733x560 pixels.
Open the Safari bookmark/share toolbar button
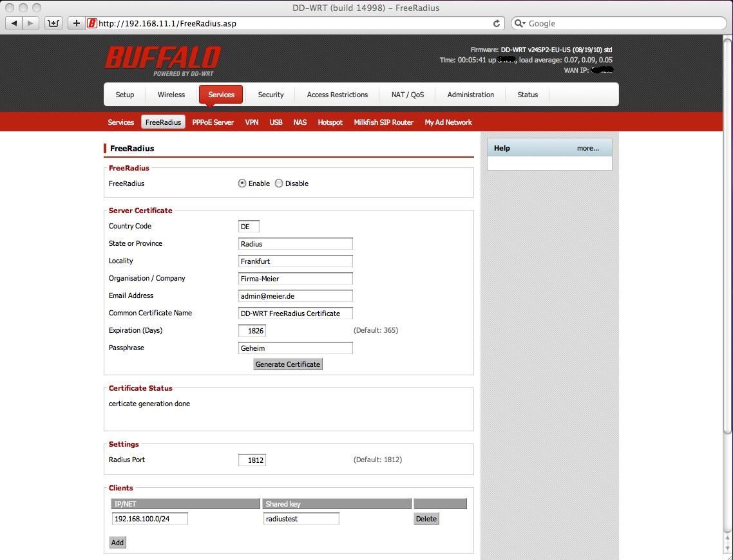tap(53, 23)
